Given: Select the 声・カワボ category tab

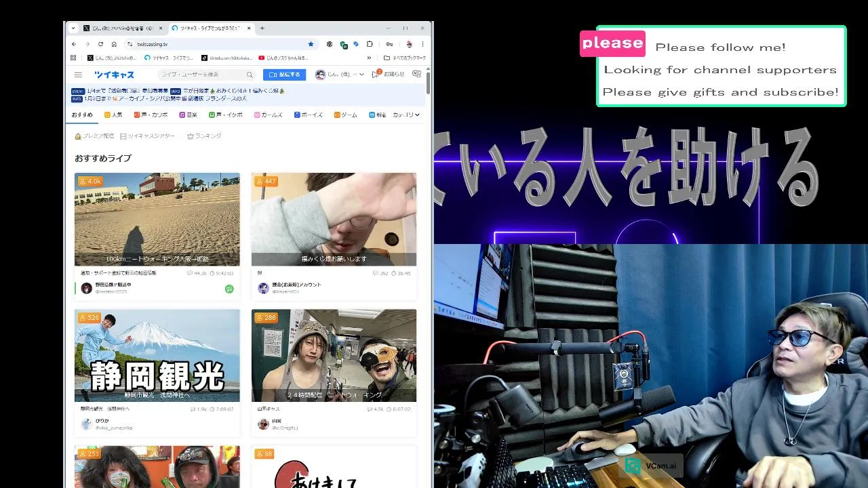Looking at the screenshot, I should click(x=151, y=115).
